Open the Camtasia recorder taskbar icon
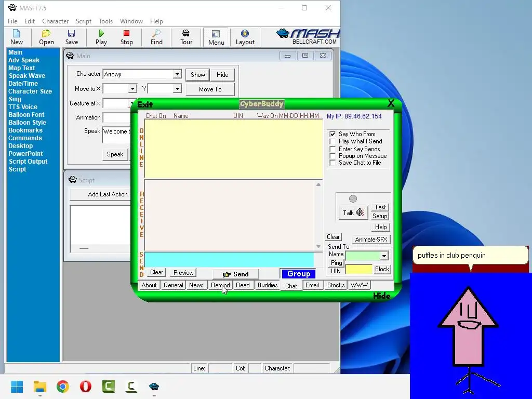The image size is (532, 399). coord(131,387)
